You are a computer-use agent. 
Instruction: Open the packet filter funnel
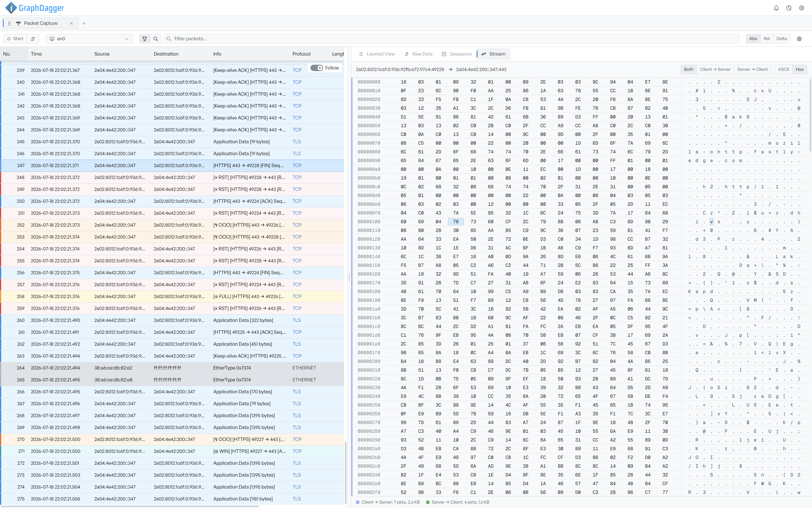click(145, 39)
